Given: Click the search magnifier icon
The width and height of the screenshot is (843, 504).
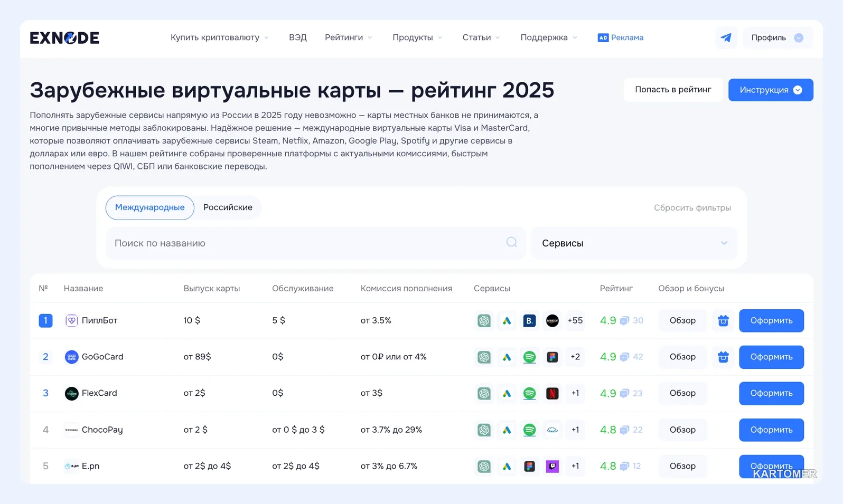Looking at the screenshot, I should coord(511,242).
